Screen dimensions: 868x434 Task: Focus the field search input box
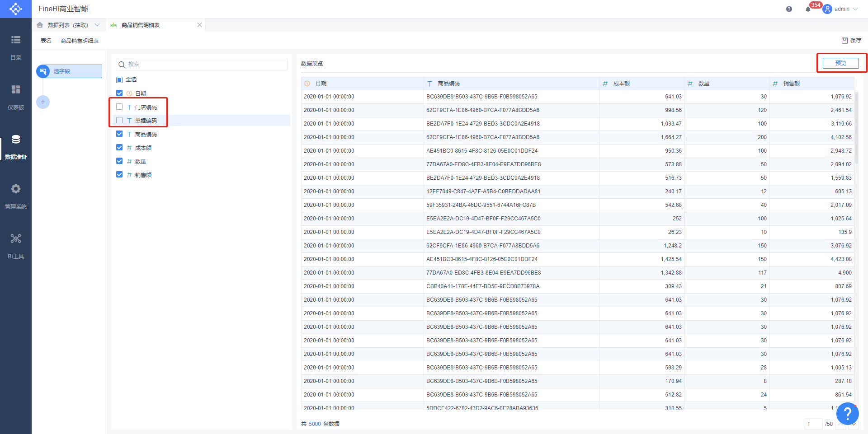pyautogui.click(x=202, y=65)
